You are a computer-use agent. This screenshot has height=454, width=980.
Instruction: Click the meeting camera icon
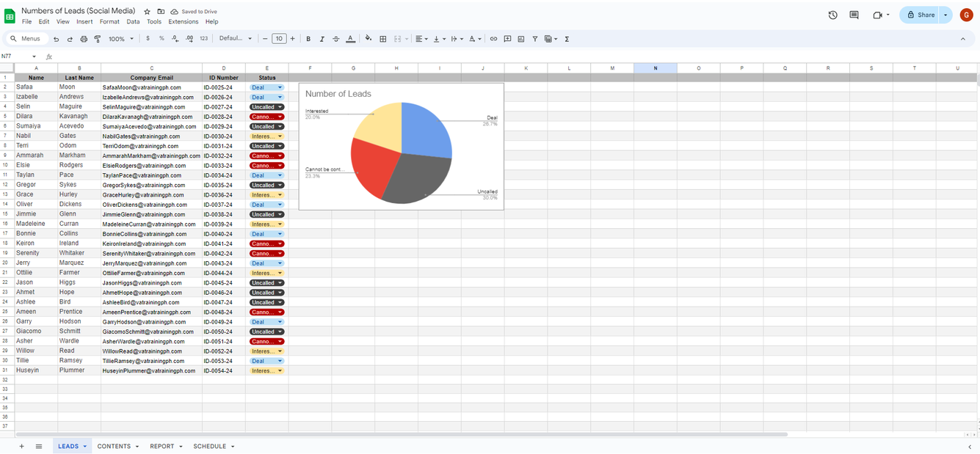877,15
